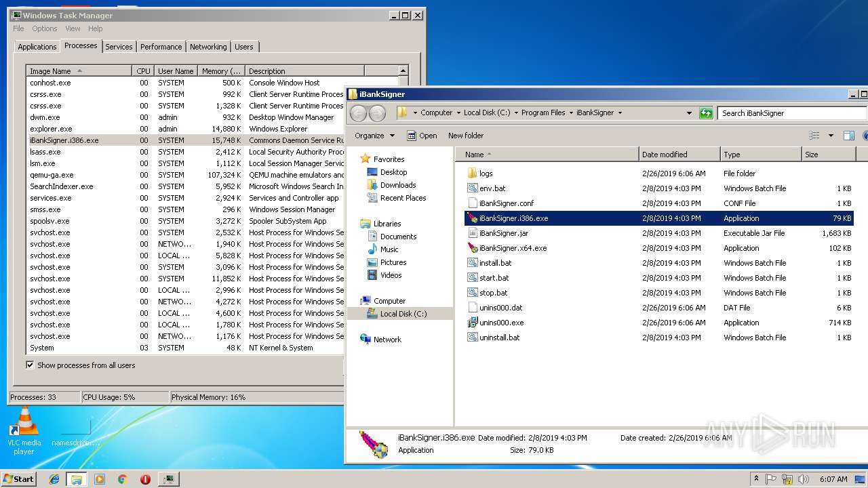Screen dimensions: 868x488
Task: Select the env.bat file icon
Action: click(x=473, y=188)
